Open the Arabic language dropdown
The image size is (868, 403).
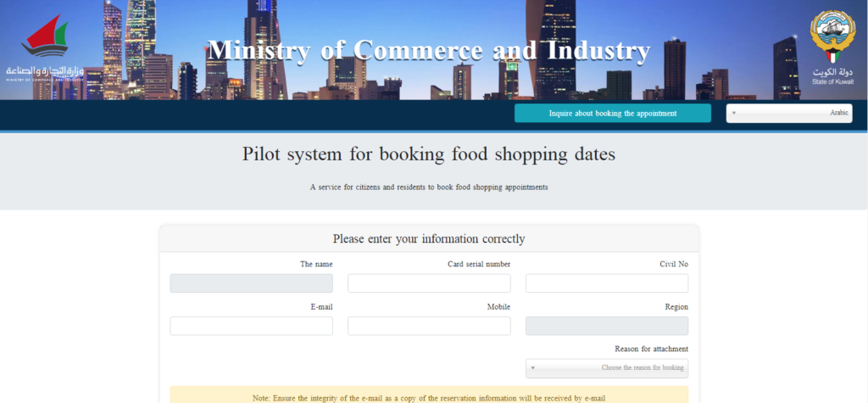click(789, 113)
